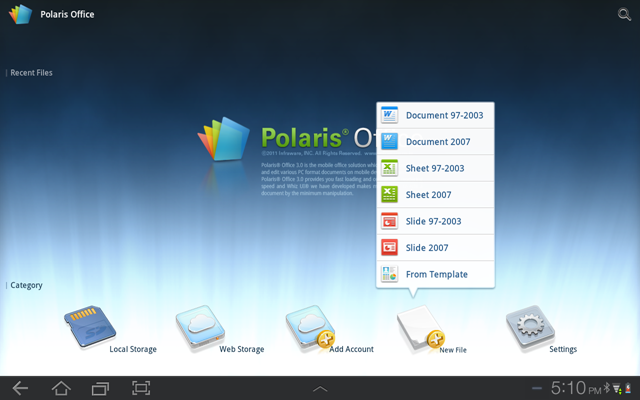
Task: Tap the battery status icon
Action: [628, 388]
